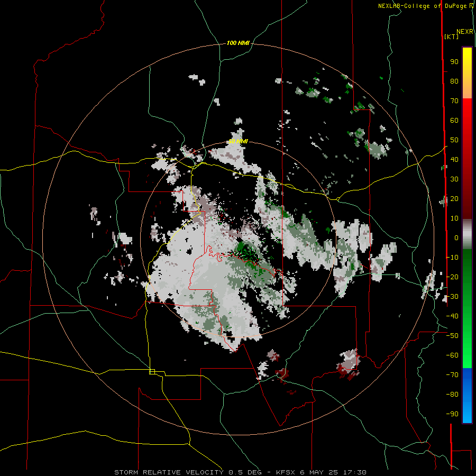Image resolution: width=476 pixels, height=476 pixels.
Task: Click the -10 value on the velocity scale
Action: pyautogui.click(x=452, y=258)
